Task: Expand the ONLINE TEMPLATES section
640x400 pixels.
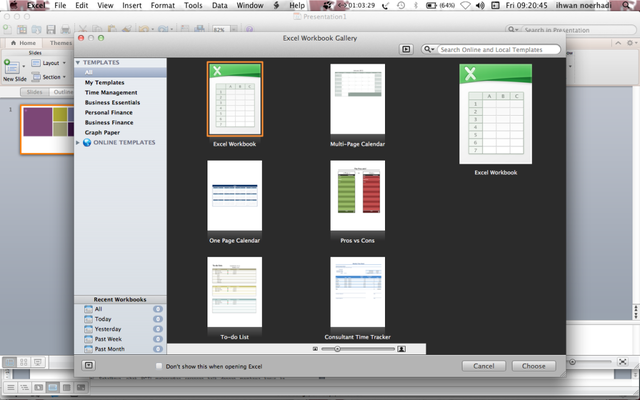Action: pyautogui.click(x=78, y=142)
